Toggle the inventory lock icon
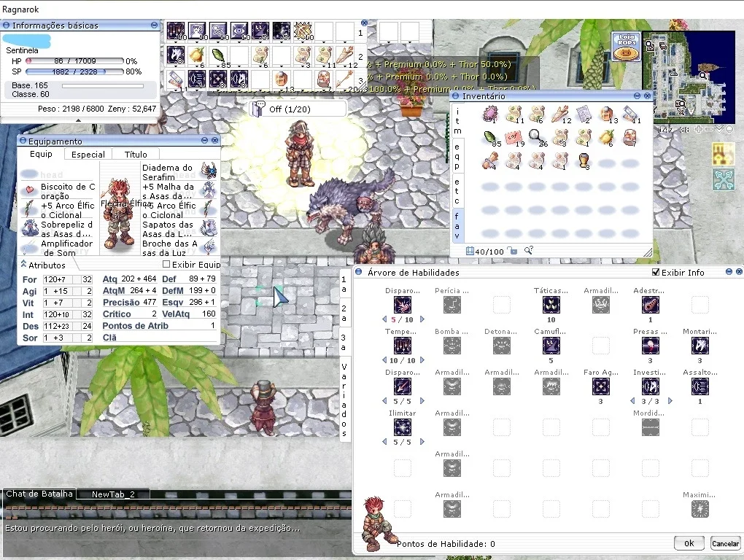The width and height of the screenshot is (744, 560). [x=512, y=250]
